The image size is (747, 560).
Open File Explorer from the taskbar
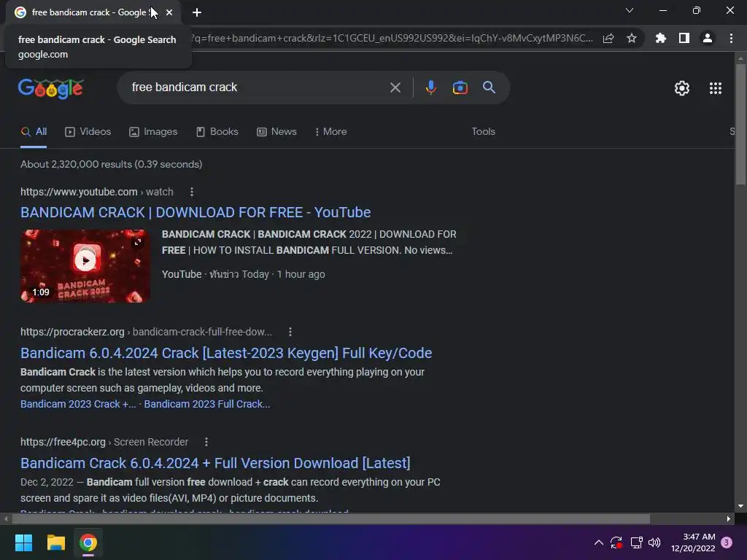55,542
